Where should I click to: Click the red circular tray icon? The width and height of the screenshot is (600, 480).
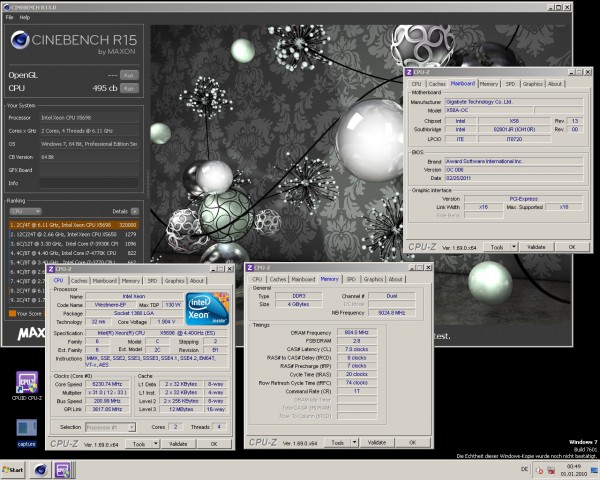coord(540,470)
